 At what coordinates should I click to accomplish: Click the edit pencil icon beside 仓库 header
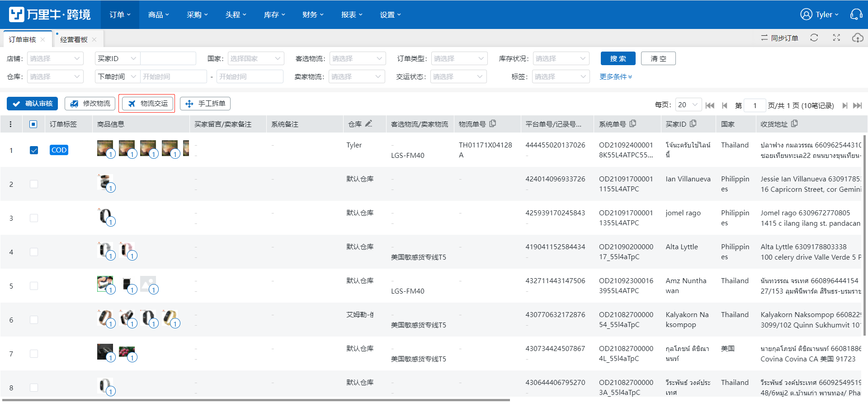pyautogui.click(x=368, y=123)
